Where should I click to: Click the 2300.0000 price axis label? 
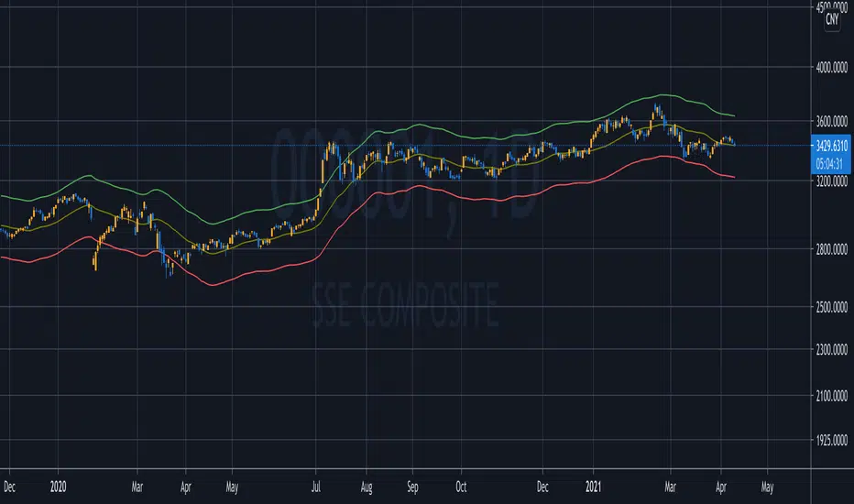(x=832, y=349)
